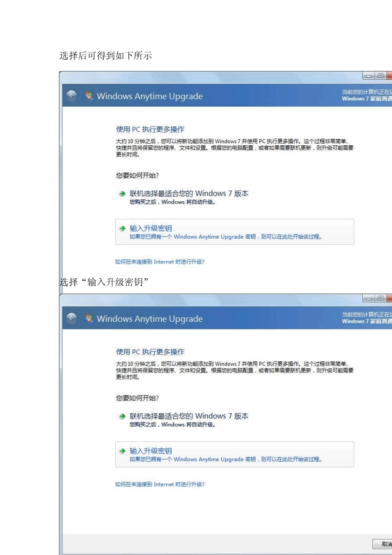Open 如何在未连接到 Internet 时进行升级 link in upper window
The image size is (392, 555).
pos(160,262)
